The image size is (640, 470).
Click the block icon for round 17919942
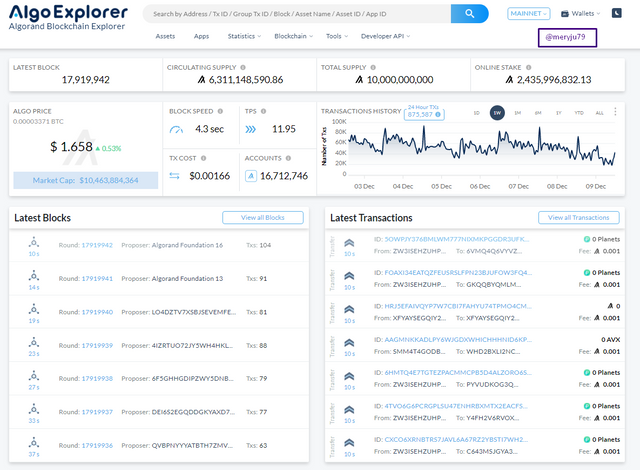(x=34, y=242)
